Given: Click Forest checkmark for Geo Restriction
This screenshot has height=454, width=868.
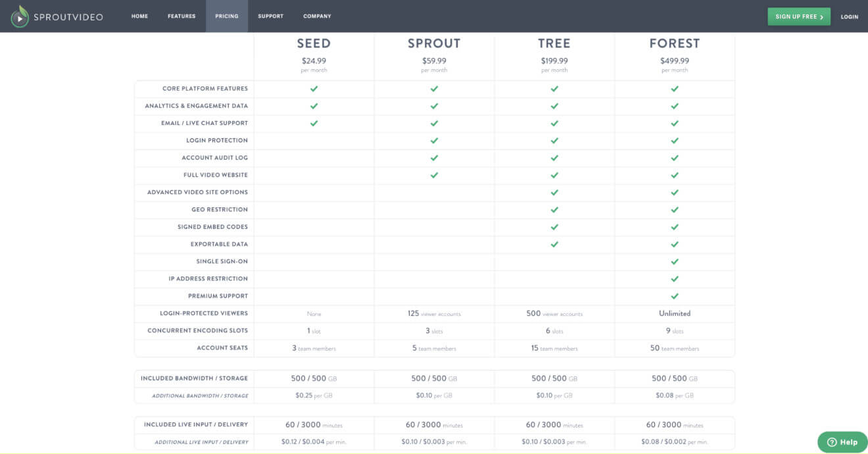Looking at the screenshot, I should pyautogui.click(x=675, y=210).
